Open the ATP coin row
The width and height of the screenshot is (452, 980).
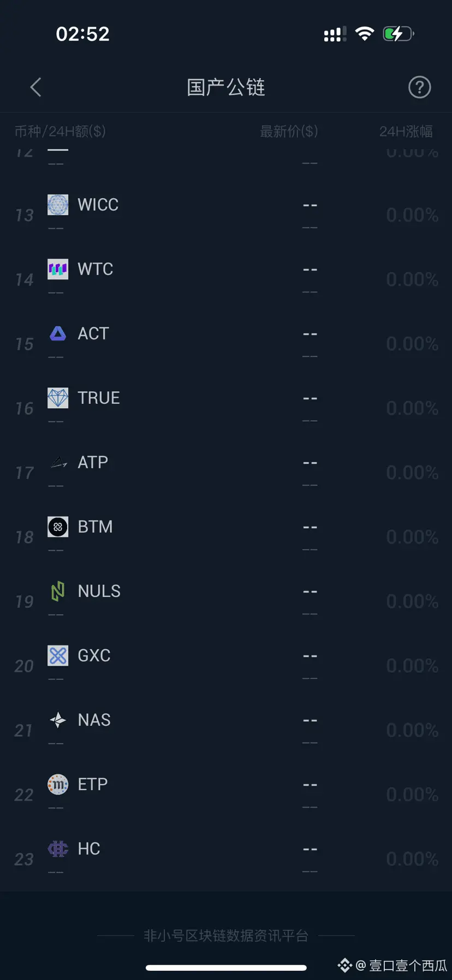tap(226, 473)
